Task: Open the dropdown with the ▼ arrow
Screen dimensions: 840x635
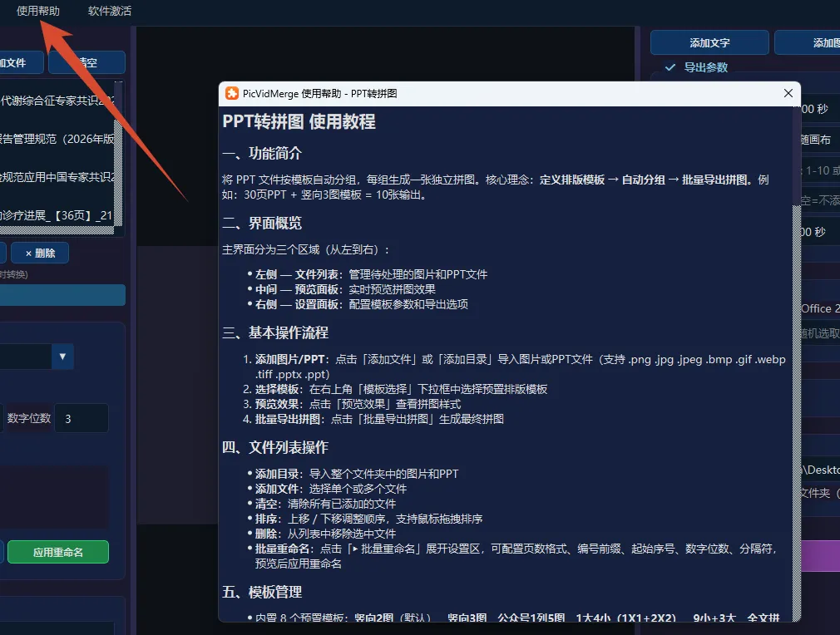Action: 62,357
